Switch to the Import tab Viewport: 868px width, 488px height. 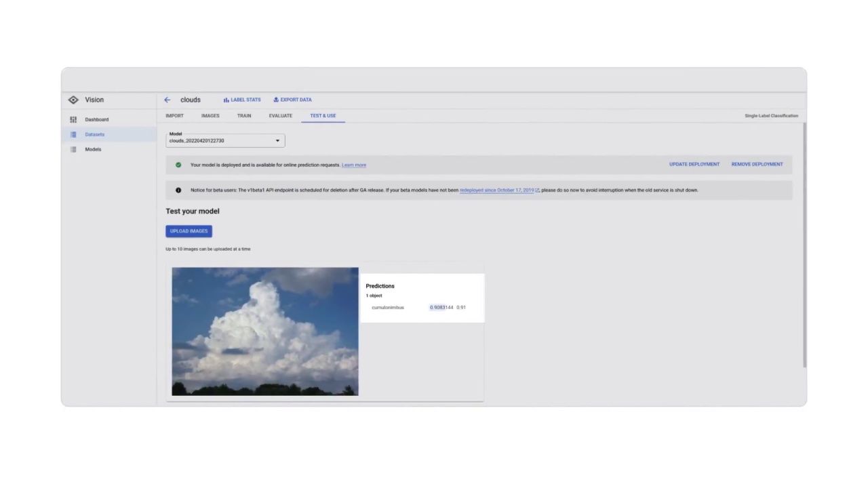[174, 116]
